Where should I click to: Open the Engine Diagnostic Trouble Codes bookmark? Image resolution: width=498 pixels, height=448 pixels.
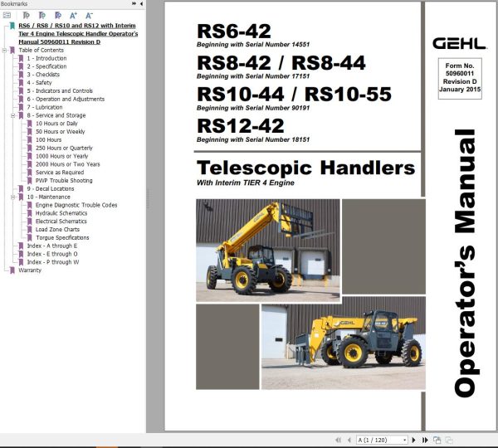pos(76,205)
